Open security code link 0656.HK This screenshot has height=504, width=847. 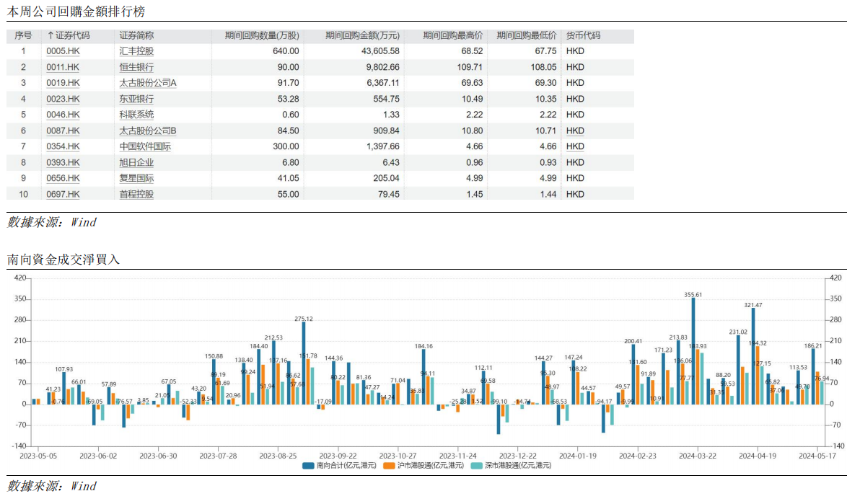[63, 179]
